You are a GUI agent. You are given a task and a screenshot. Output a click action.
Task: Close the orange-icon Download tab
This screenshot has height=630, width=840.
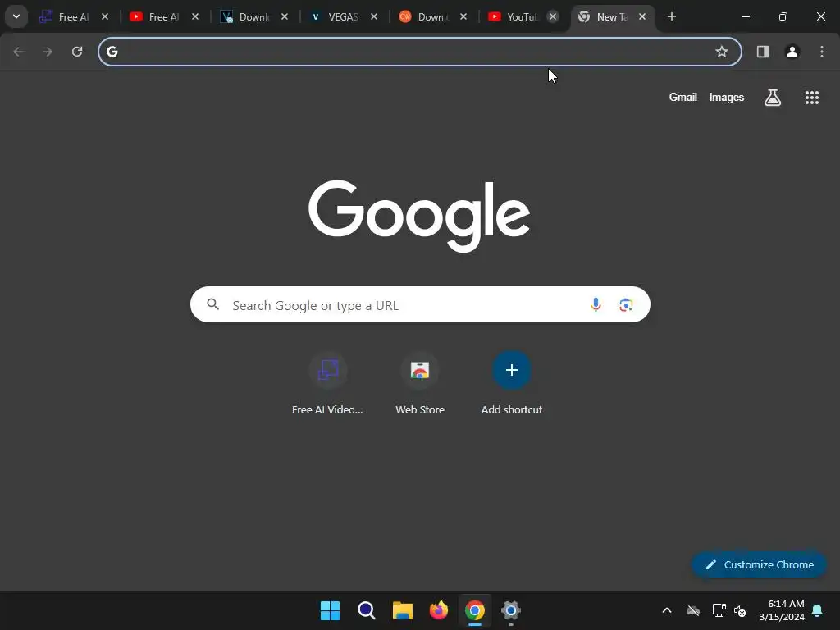(463, 16)
